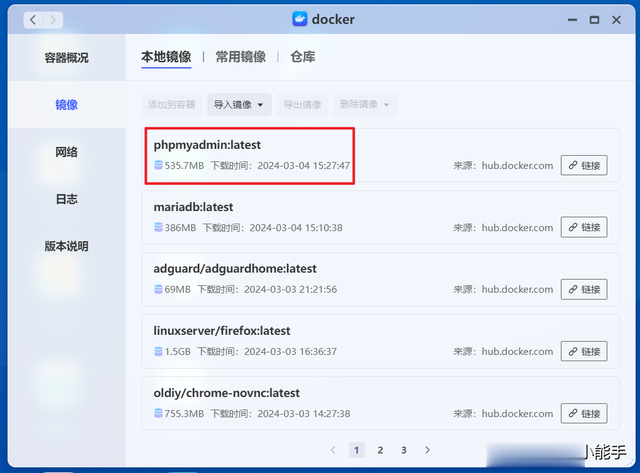Screen dimensions: 640x473
Task: Click the 1.5GB size value
Action: tap(178, 351)
